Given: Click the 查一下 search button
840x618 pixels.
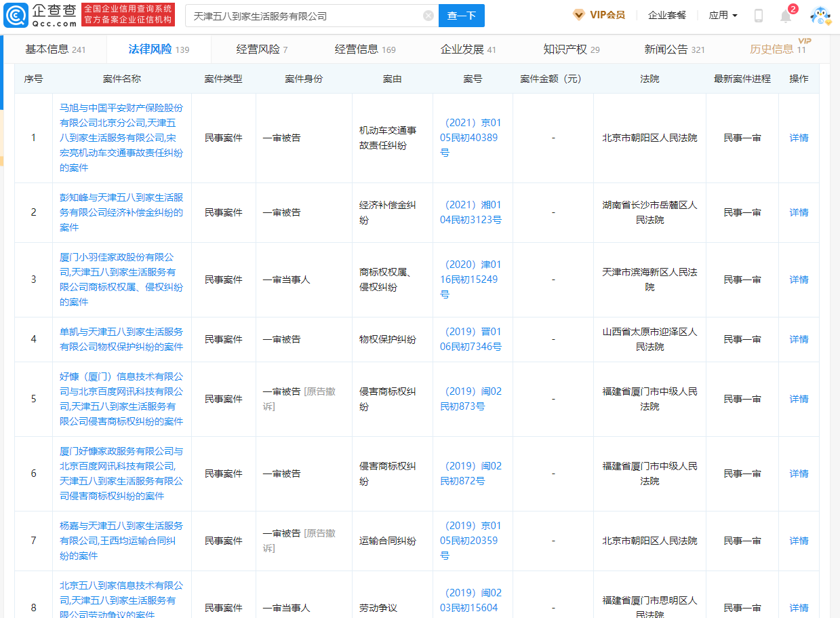Looking at the screenshot, I should [462, 16].
